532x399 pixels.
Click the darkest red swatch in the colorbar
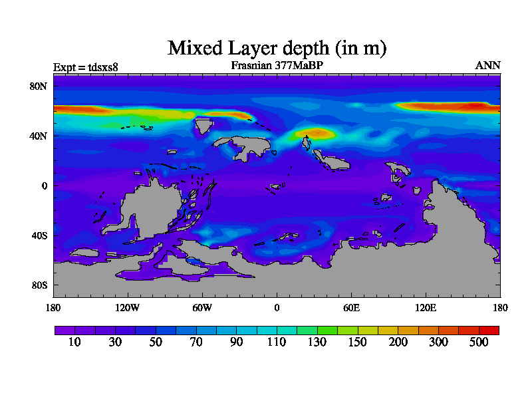coord(489,330)
